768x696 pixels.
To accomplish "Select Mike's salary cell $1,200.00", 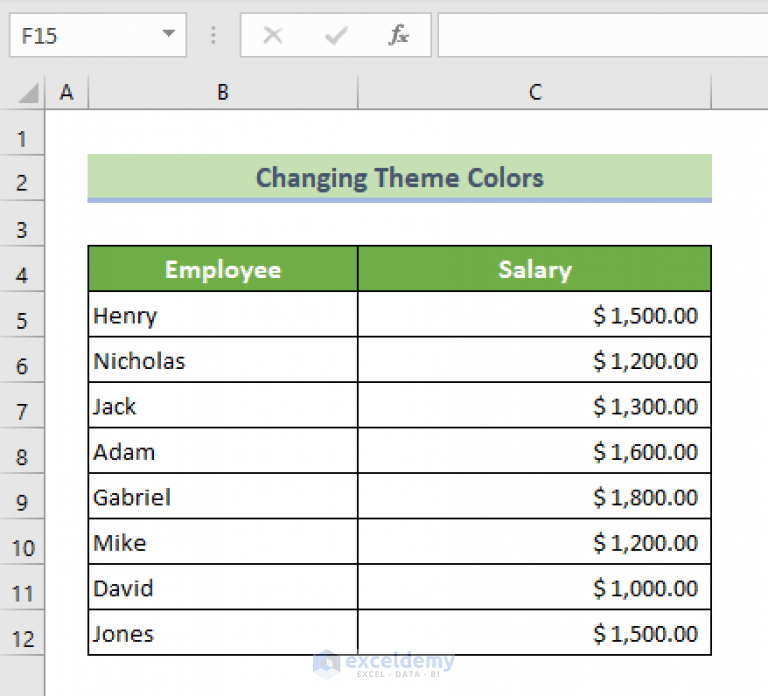I will point(534,542).
